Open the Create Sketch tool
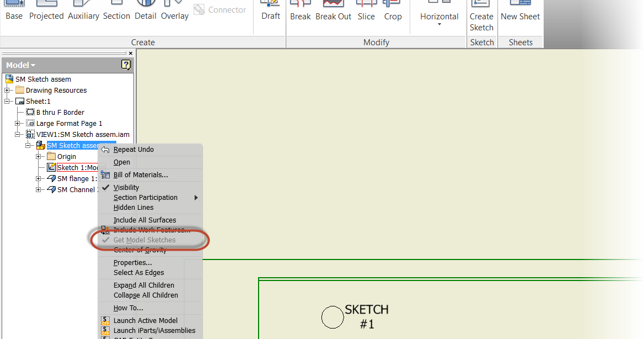The width and height of the screenshot is (644, 339). pyautogui.click(x=481, y=17)
